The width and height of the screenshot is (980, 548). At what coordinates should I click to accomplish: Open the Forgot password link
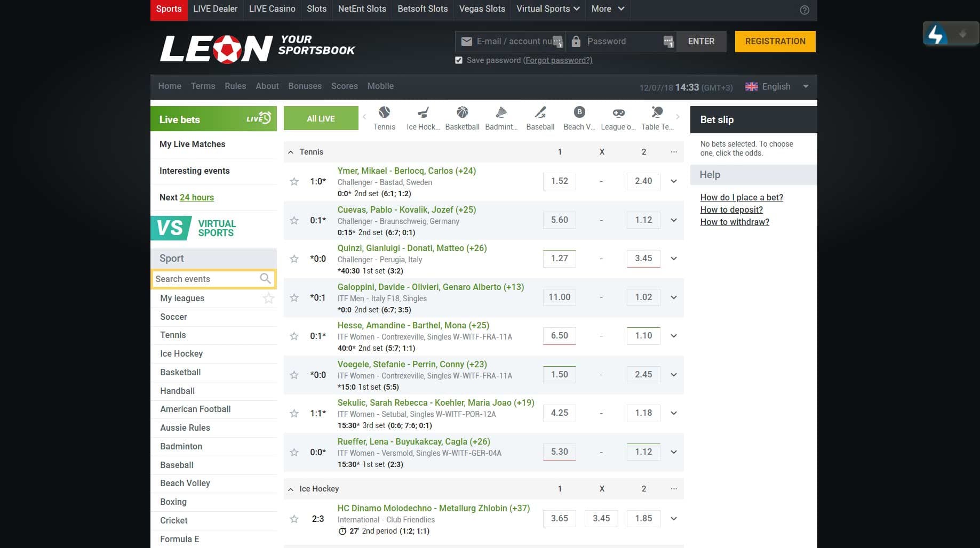557,60
